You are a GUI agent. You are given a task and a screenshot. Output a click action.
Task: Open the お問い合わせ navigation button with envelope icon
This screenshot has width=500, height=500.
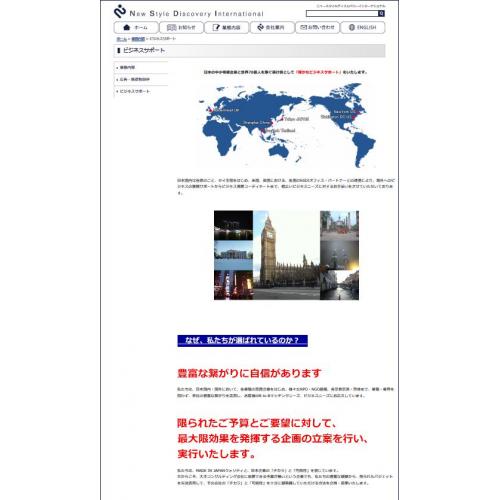tap(317, 27)
